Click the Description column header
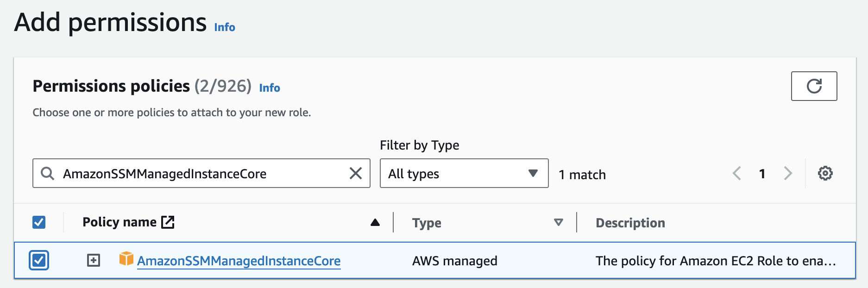This screenshot has width=868, height=288. coord(630,223)
